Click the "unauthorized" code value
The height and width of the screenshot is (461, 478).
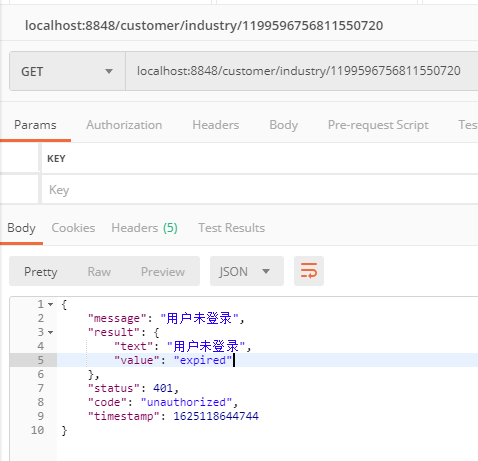point(186,402)
